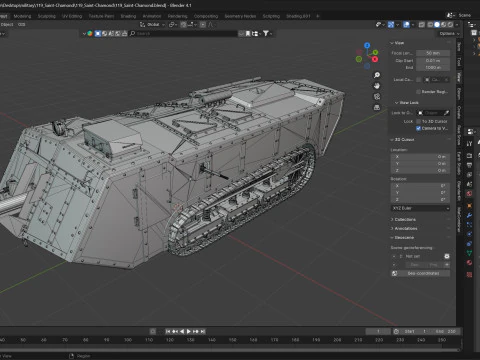Select solid viewport shading
The height and width of the screenshot is (360, 480).
click(x=437, y=25)
